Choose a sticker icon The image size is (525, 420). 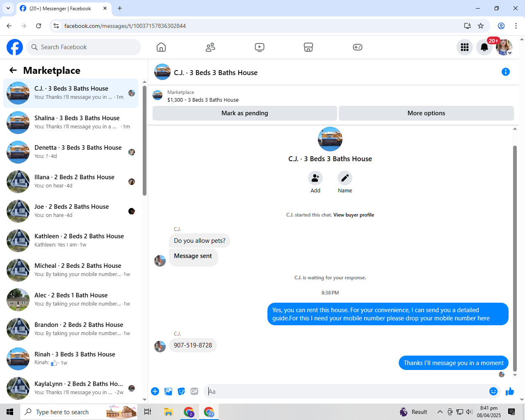click(x=181, y=391)
